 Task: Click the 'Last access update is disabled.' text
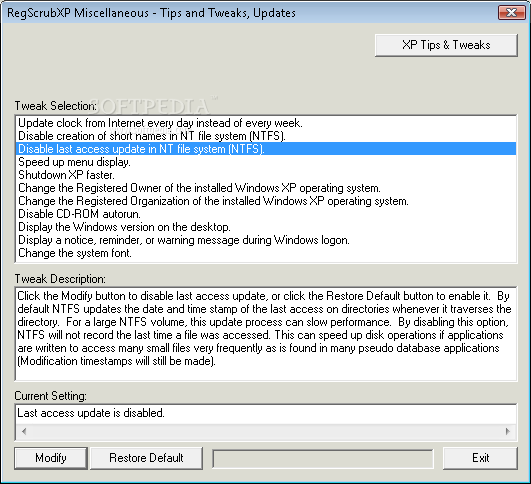(x=91, y=413)
